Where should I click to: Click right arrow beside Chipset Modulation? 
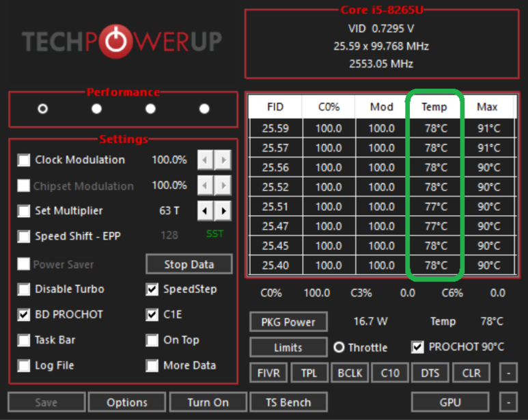[223, 186]
